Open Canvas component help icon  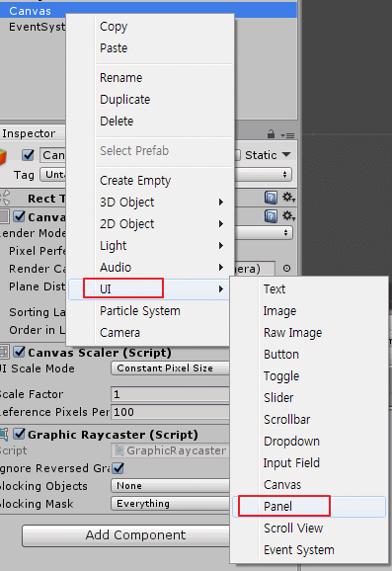point(271,216)
